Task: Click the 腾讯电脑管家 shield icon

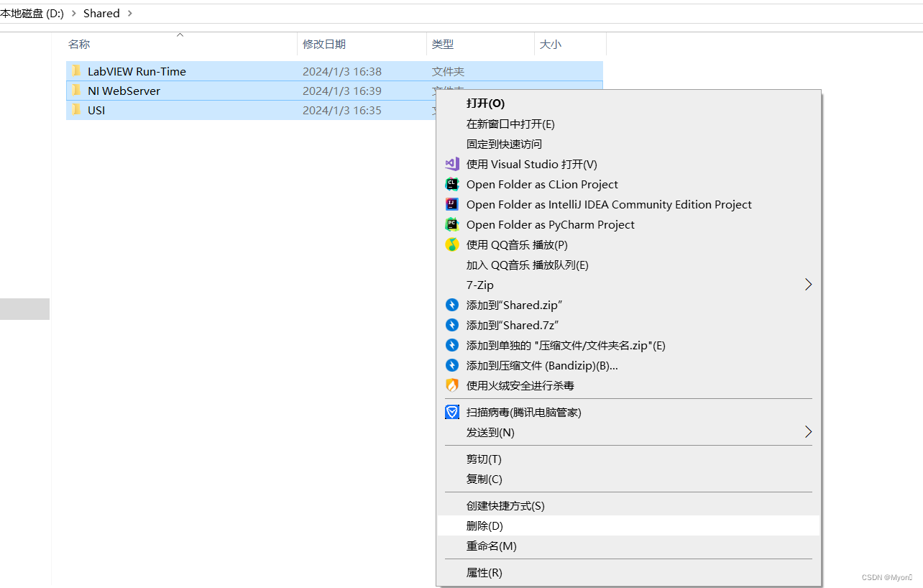Action: (452, 412)
